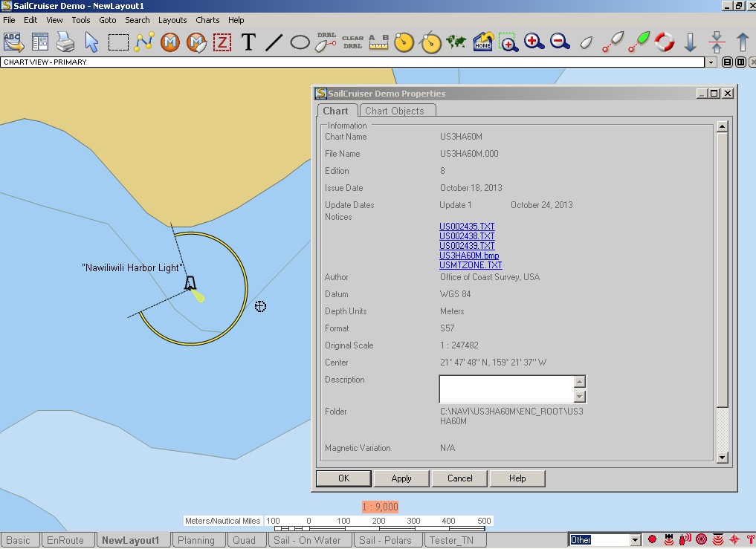The height and width of the screenshot is (549, 756).
Task: Open the View menu
Action: click(x=54, y=20)
